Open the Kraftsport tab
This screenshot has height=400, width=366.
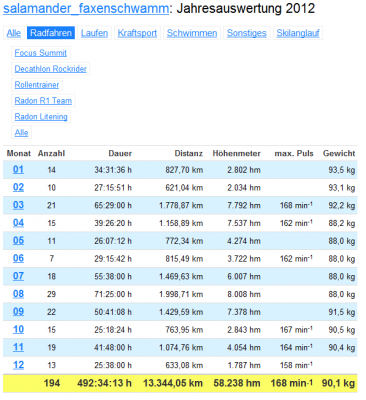(x=137, y=33)
